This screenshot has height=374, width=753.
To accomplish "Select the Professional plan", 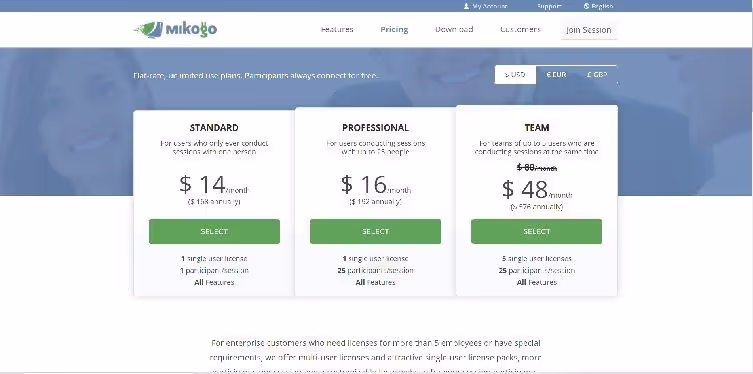I will [375, 231].
